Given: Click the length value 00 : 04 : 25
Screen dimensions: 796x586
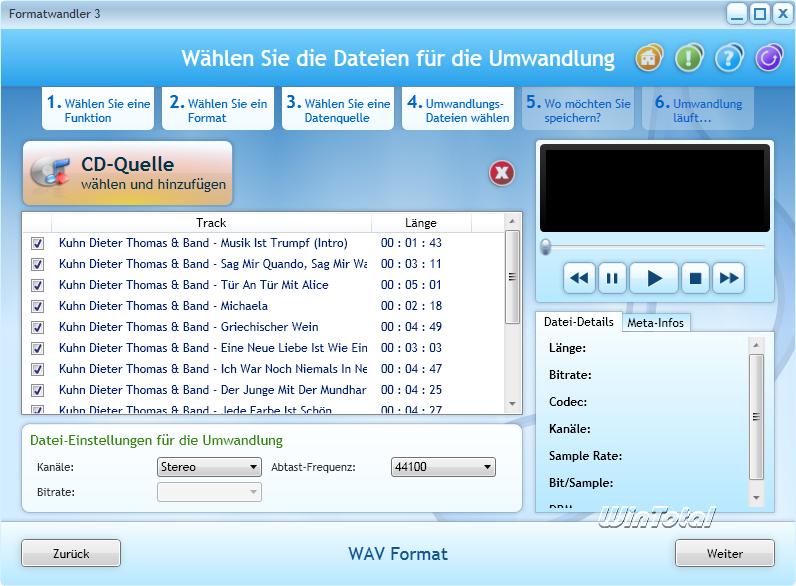Looking at the screenshot, I should pos(411,390).
